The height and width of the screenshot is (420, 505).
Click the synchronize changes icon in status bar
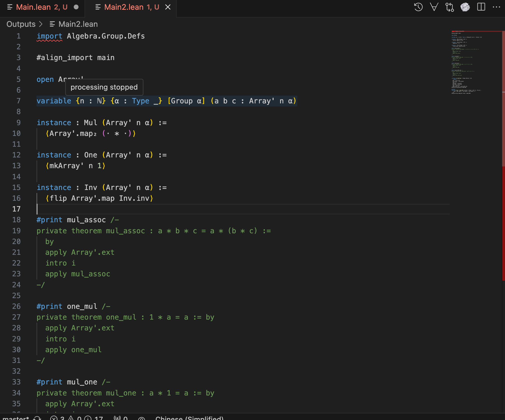point(37,418)
